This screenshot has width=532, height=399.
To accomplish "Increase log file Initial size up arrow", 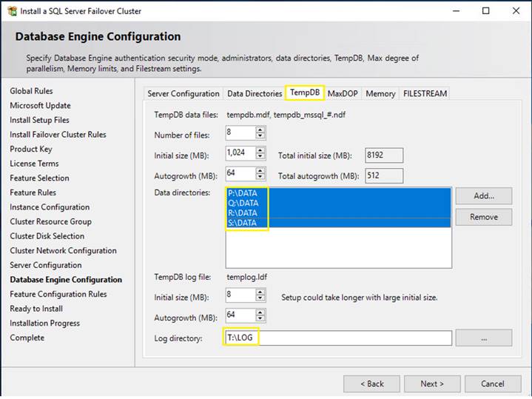I will click(x=260, y=292).
